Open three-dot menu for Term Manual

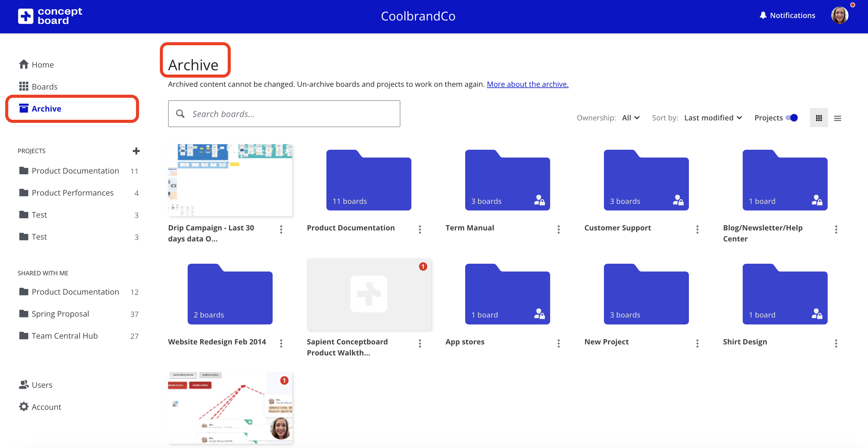click(x=558, y=230)
